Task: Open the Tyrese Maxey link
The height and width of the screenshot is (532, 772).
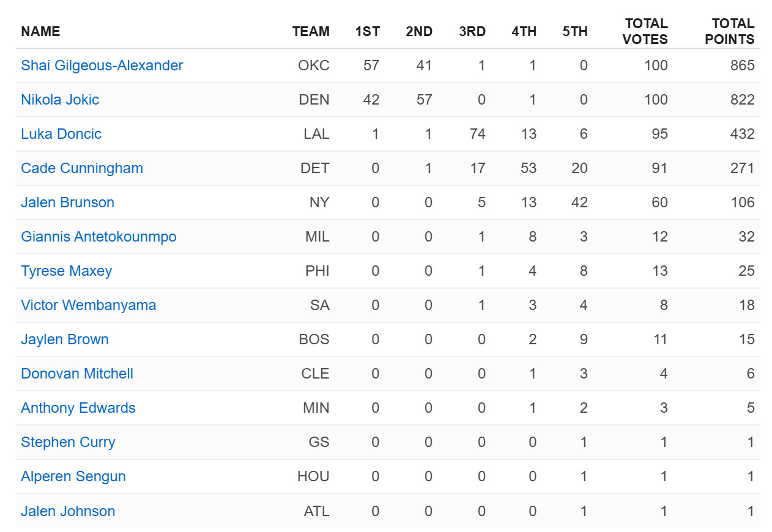Action: pyautogui.click(x=66, y=271)
